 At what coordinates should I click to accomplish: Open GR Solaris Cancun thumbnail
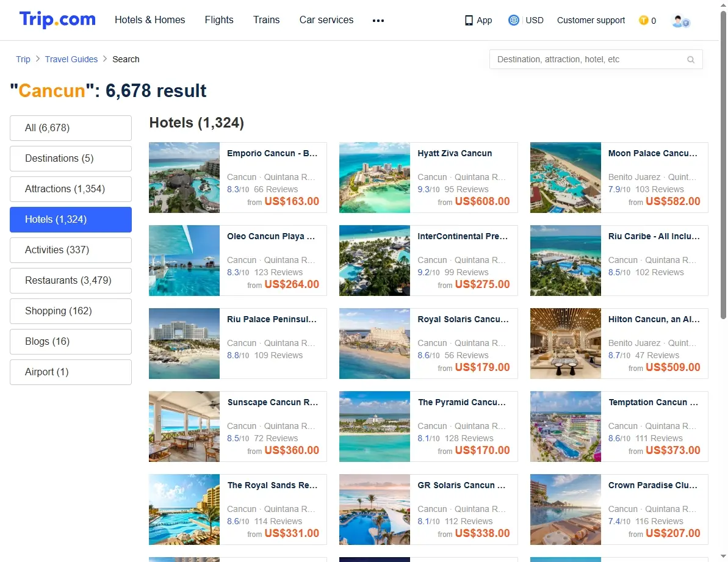(x=374, y=509)
